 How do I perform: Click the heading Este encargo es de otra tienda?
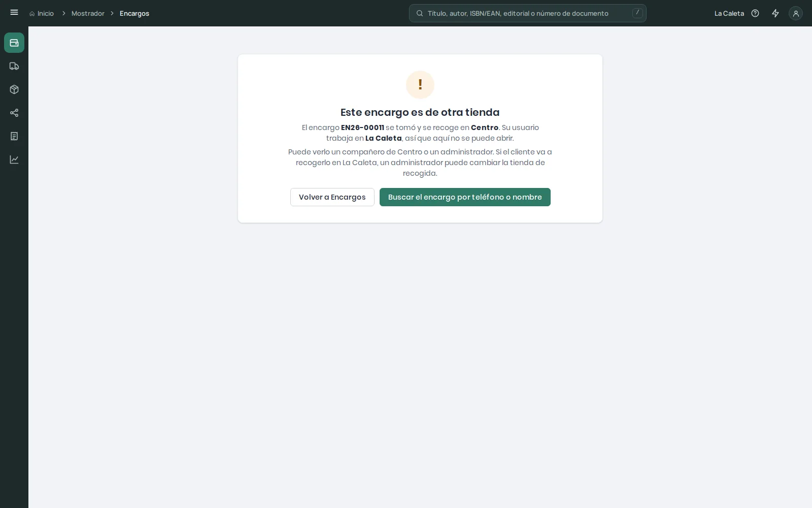[420, 112]
